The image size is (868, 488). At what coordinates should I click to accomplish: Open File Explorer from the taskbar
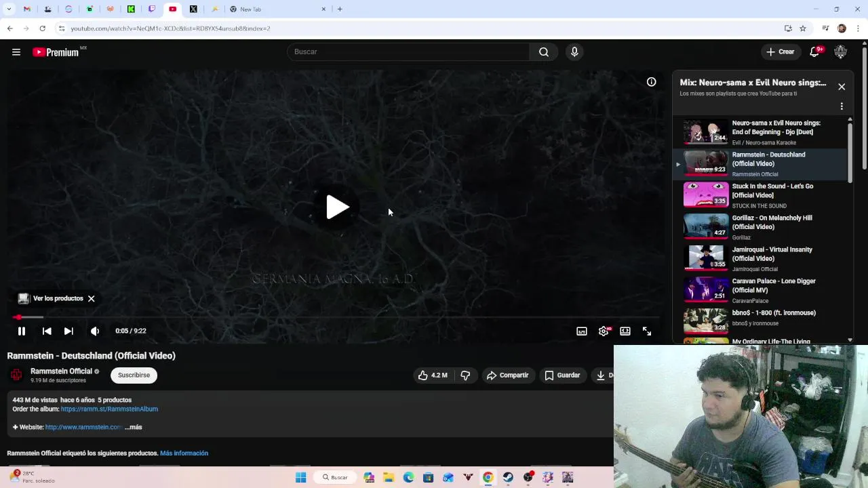pos(389,477)
